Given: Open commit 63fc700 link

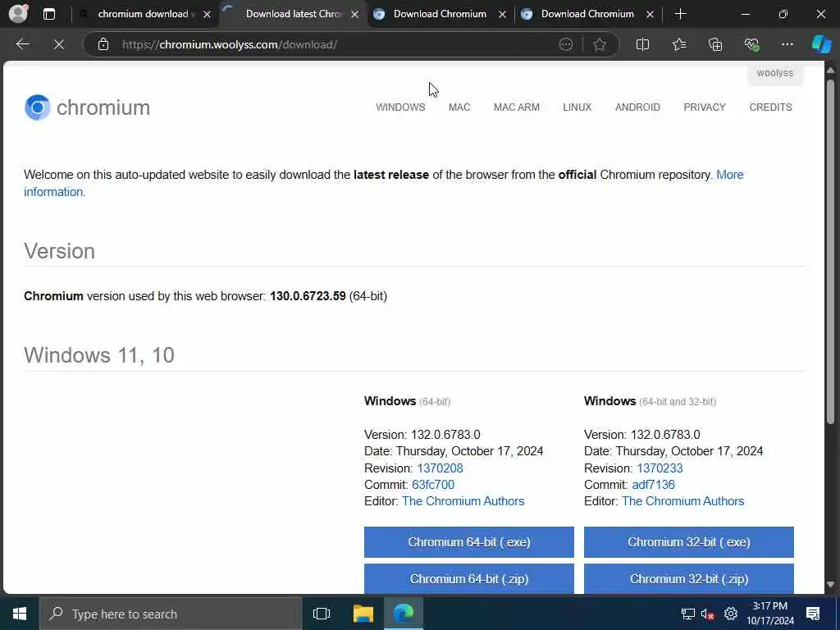Looking at the screenshot, I should (x=433, y=485).
